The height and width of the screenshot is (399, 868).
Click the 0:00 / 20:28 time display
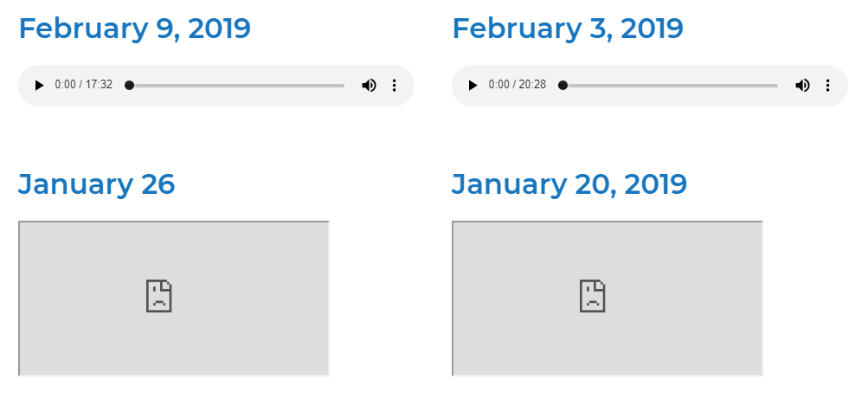(518, 86)
